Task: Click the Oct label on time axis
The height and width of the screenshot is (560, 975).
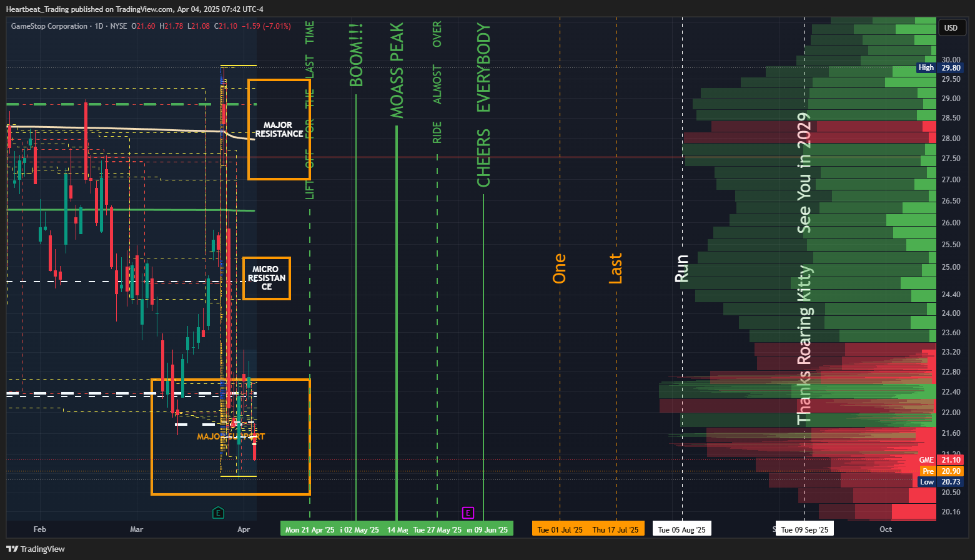Action: [x=886, y=529]
